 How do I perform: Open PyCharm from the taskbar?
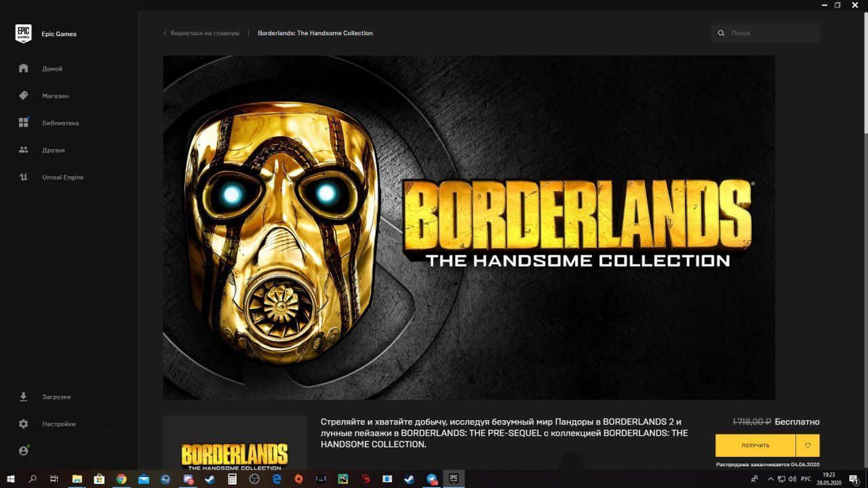[342, 479]
